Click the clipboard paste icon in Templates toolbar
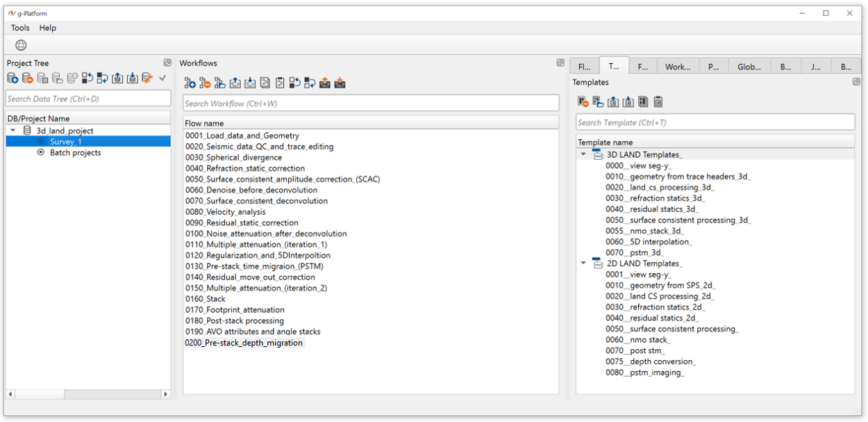Screen dimensions: 868x422 (658, 102)
